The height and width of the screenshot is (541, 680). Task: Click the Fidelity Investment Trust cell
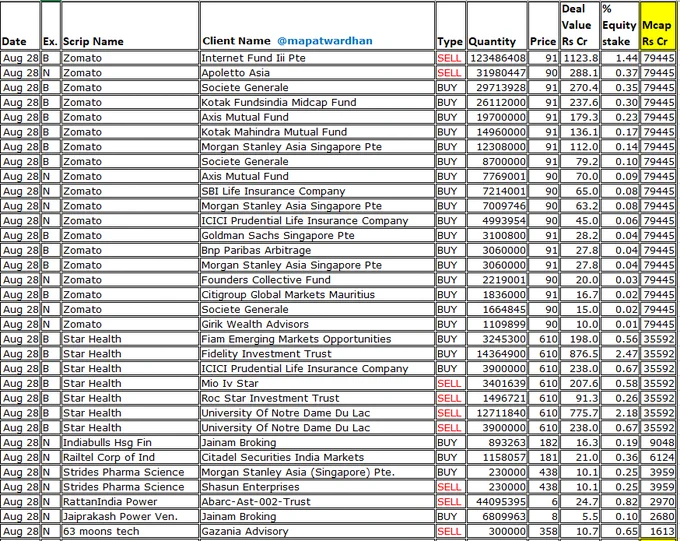317,354
